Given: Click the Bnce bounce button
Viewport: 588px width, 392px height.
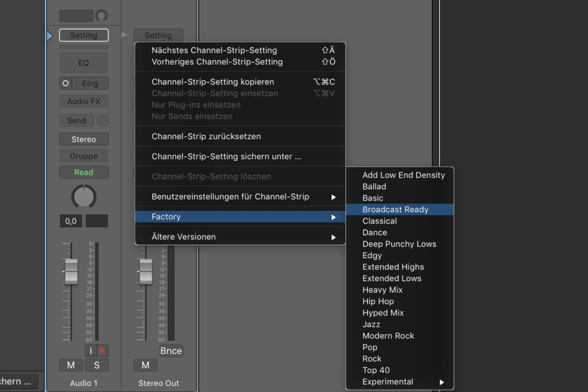Looking at the screenshot, I should [x=171, y=351].
